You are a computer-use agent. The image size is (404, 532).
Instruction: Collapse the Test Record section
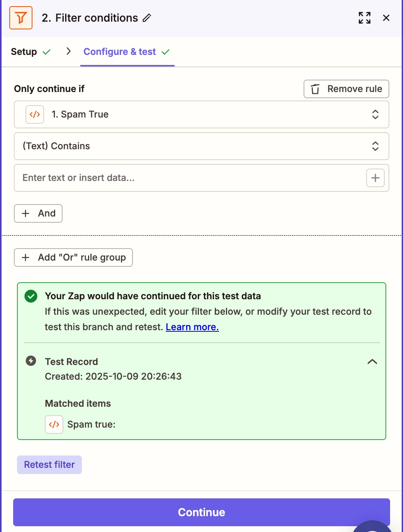pos(372,362)
